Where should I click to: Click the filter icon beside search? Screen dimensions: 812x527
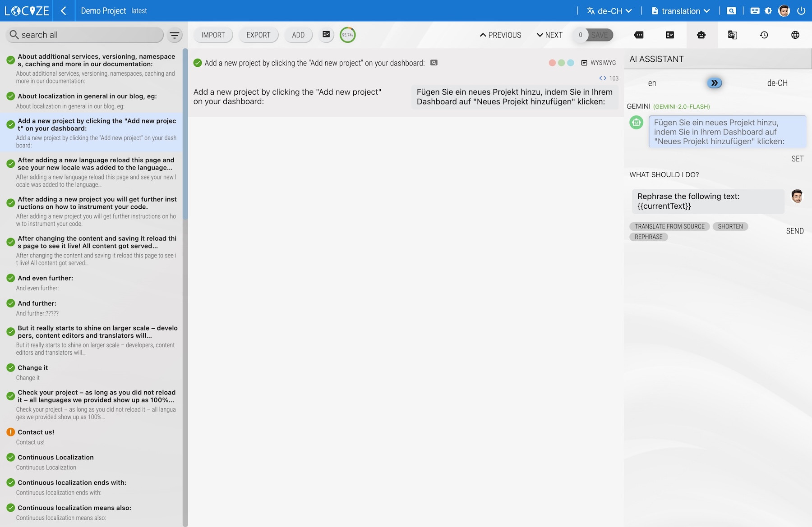pos(175,35)
